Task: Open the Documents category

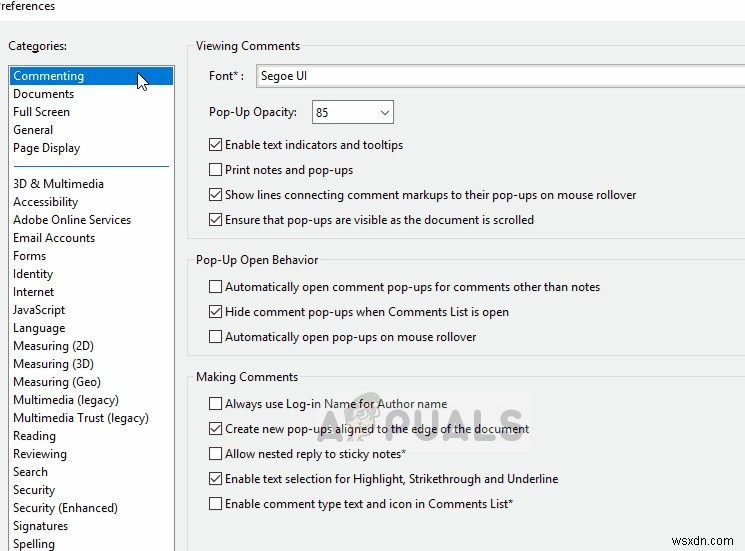Action: [x=44, y=94]
